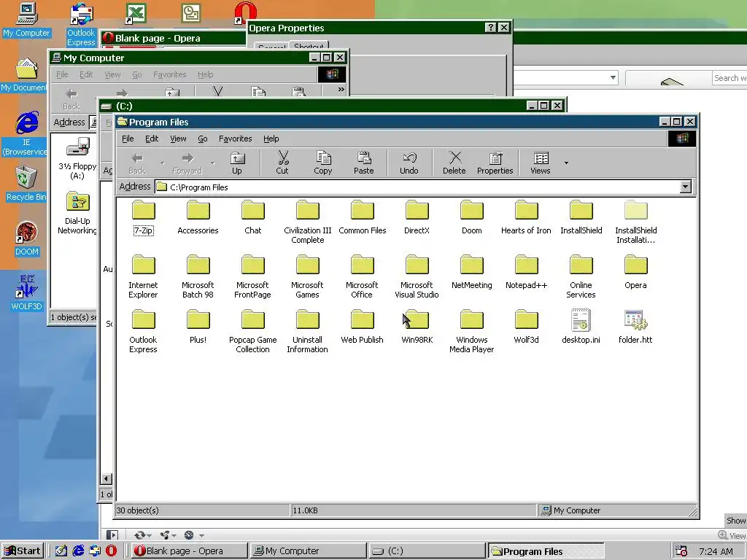Launch Internet Explorer from Quick Launch bar

78,551
